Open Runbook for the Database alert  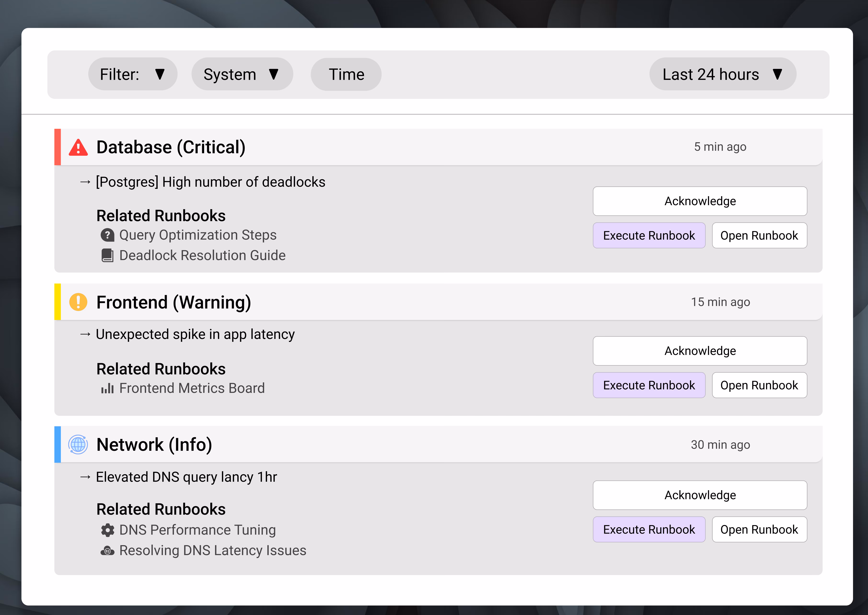759,236
